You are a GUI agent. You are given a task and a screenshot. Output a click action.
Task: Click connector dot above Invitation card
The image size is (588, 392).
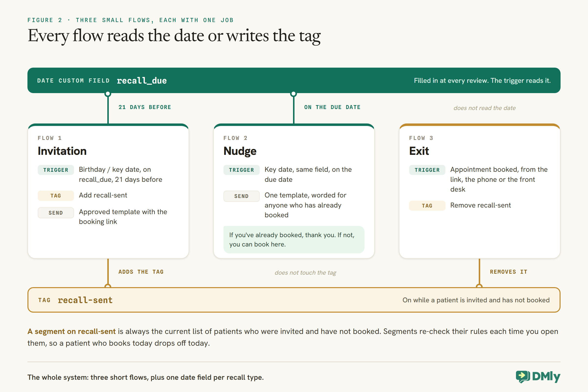click(108, 94)
